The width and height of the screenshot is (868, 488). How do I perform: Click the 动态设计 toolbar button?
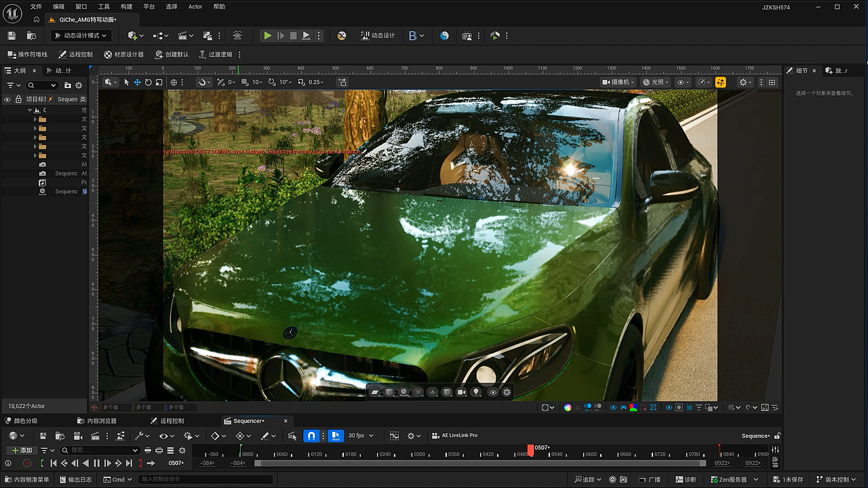(x=378, y=35)
